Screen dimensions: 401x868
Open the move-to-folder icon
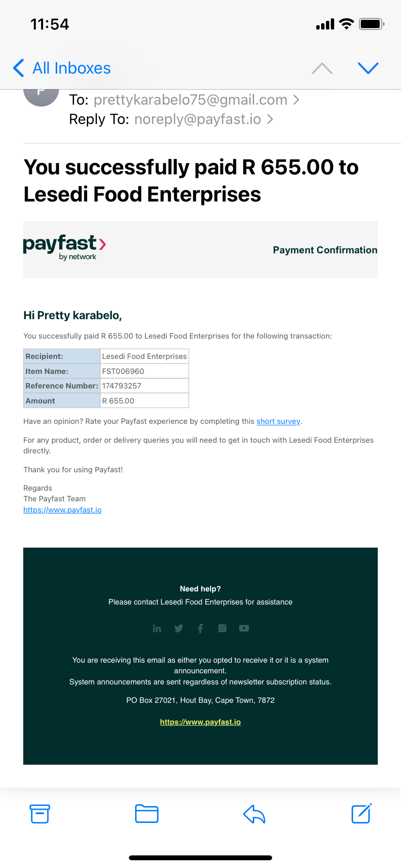[147, 814]
